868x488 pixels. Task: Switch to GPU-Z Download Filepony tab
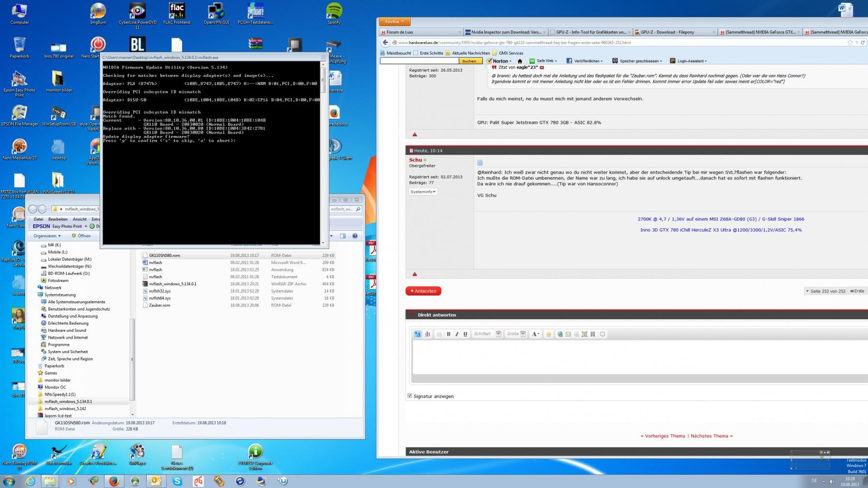(x=674, y=32)
